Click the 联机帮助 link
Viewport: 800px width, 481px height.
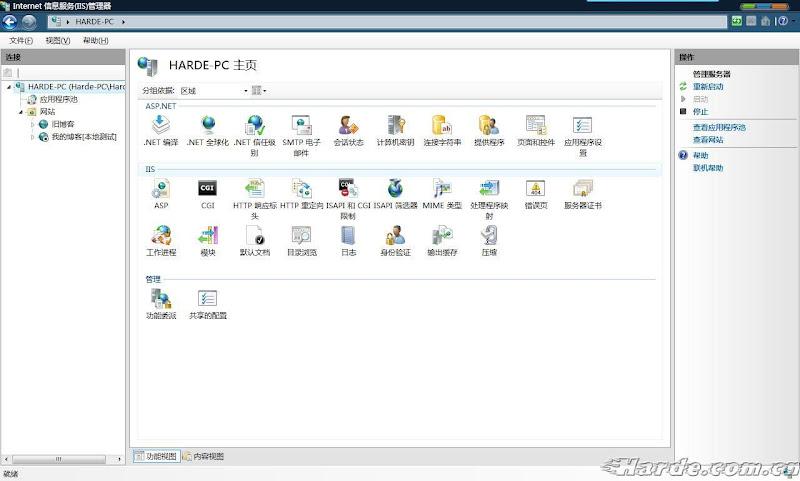[708, 168]
